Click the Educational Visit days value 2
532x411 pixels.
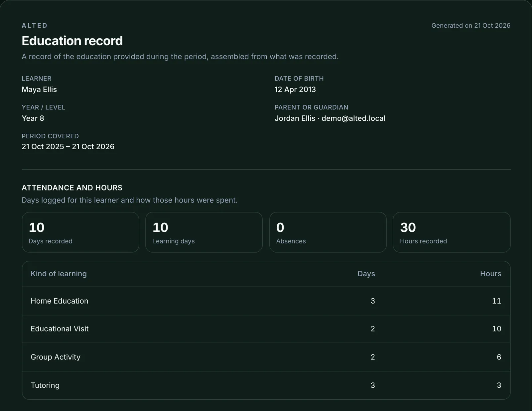click(x=373, y=329)
